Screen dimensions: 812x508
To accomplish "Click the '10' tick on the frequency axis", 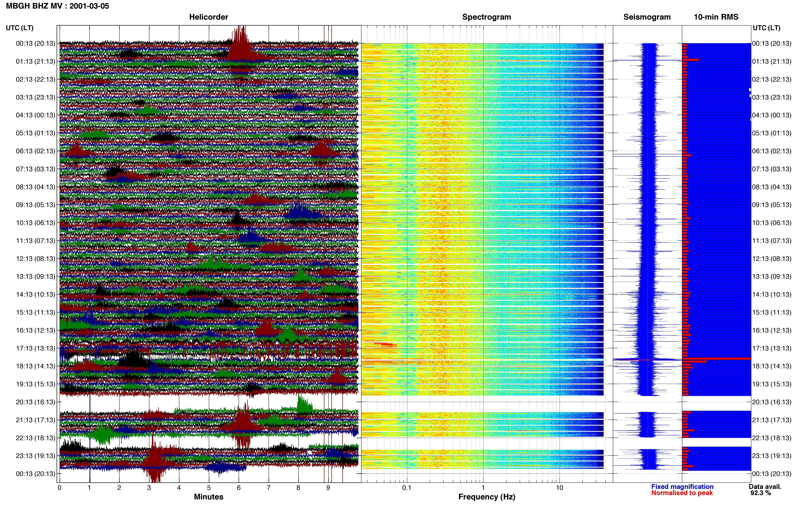I will pyautogui.click(x=559, y=488).
